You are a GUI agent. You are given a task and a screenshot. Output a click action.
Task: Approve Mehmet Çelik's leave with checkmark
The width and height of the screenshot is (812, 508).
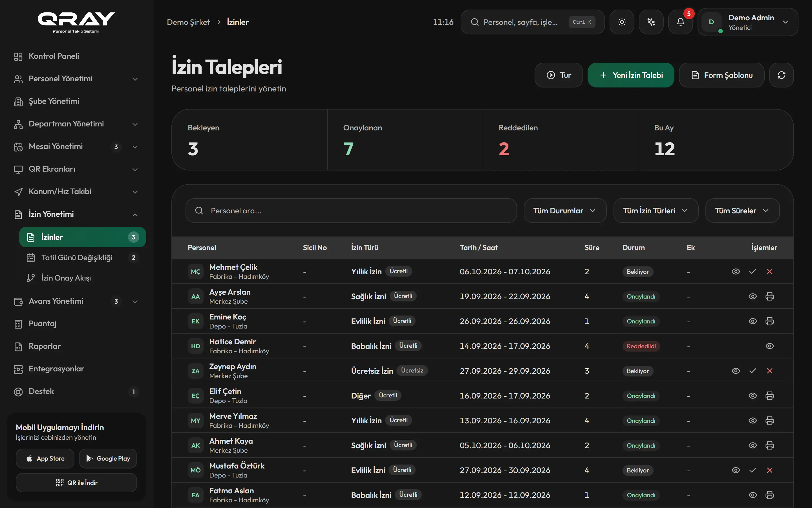[753, 271]
